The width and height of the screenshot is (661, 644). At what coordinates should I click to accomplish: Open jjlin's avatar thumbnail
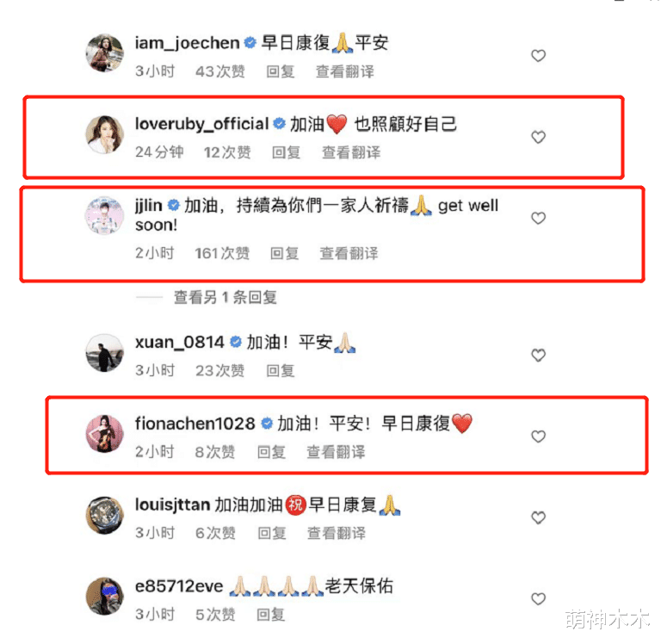point(104,215)
